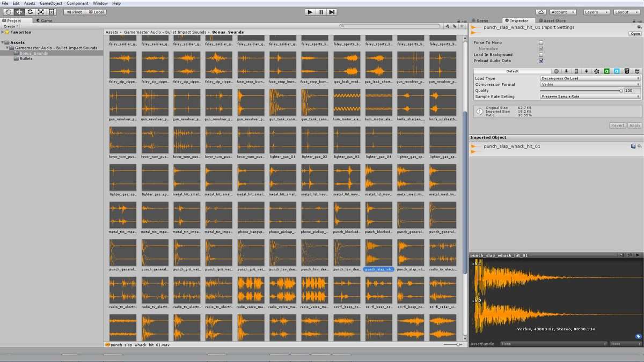Collapse the Assets tree node
Screen dimensions: 644x362
click(3, 42)
